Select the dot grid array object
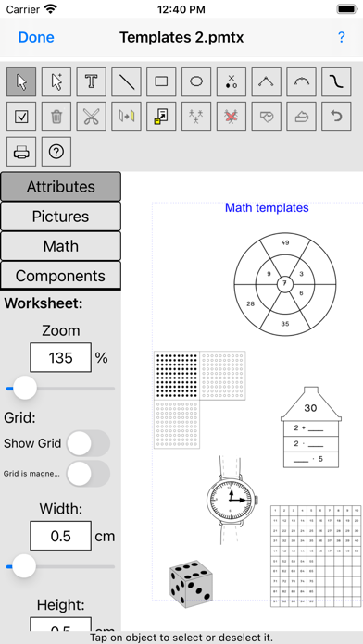The width and height of the screenshot is (363, 644). pyautogui.click(x=200, y=400)
